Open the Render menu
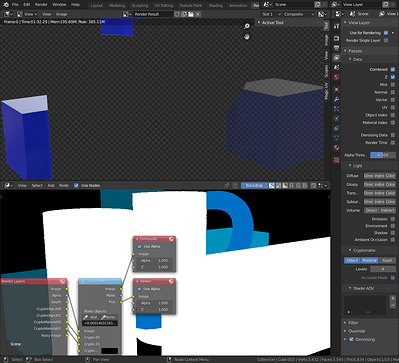399x363 pixels. point(41,5)
